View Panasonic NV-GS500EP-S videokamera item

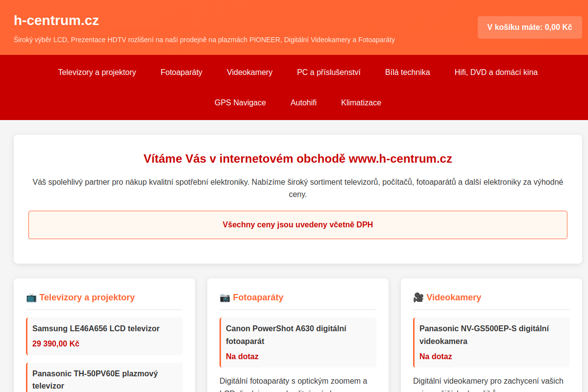click(491, 343)
